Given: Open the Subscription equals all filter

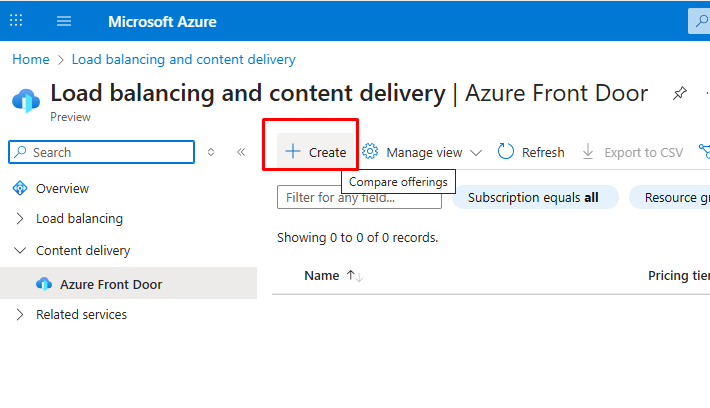Looking at the screenshot, I should [535, 197].
